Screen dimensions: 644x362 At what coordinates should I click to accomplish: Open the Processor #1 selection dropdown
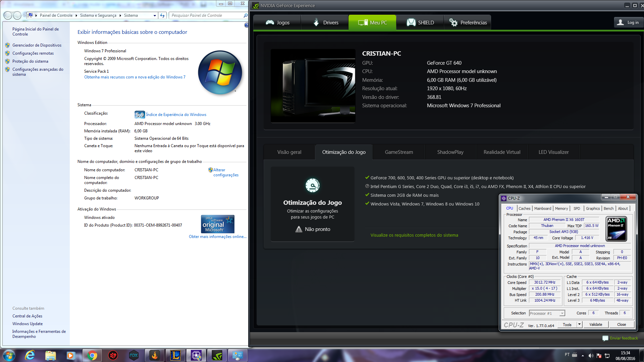click(x=547, y=313)
